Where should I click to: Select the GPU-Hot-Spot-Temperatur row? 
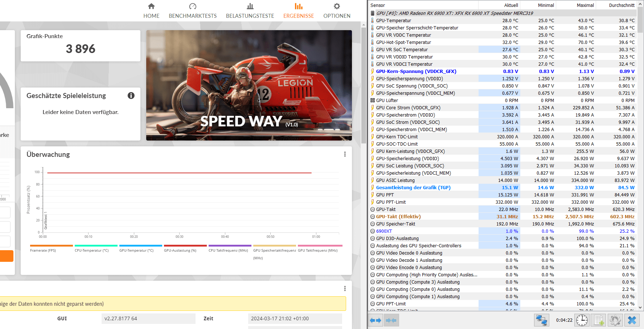(503, 42)
